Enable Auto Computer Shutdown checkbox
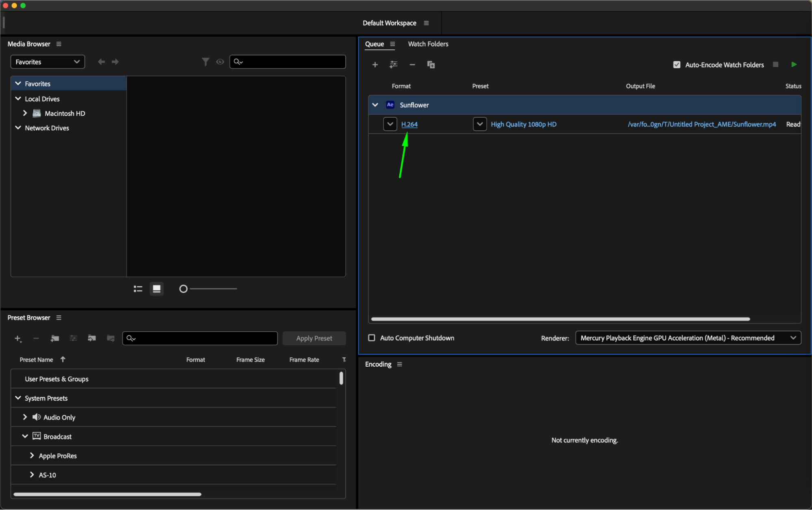 coord(372,338)
